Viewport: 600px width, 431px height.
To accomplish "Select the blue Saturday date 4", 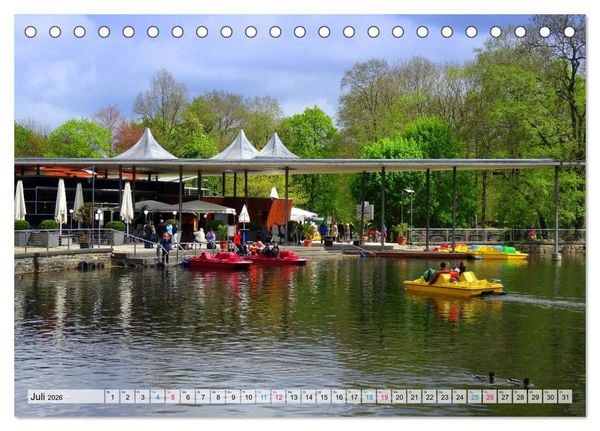I will point(157,397).
